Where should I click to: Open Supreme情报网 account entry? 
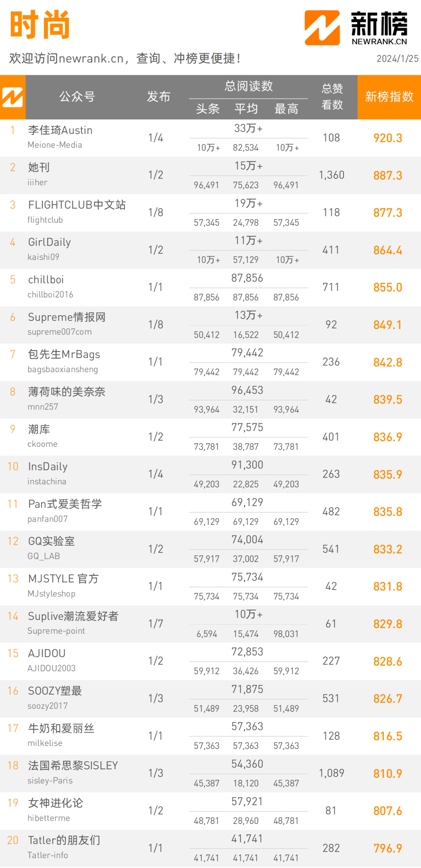[67, 317]
